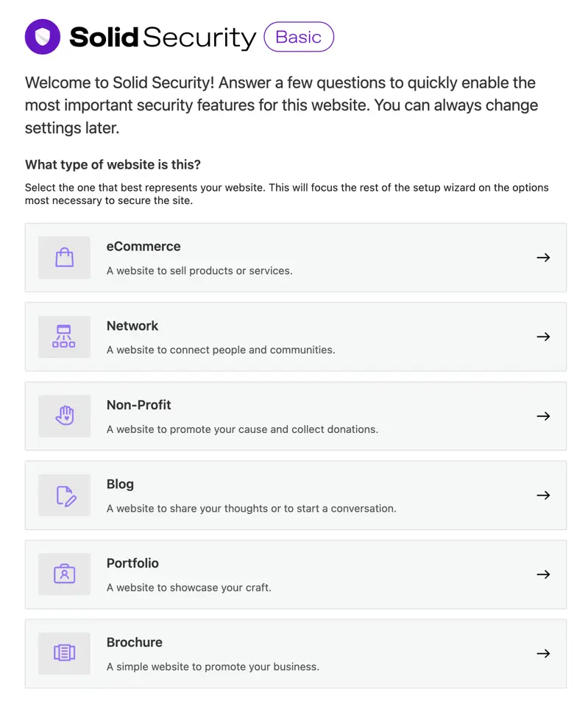Select the Network website type
The image size is (588, 718).
point(294,337)
